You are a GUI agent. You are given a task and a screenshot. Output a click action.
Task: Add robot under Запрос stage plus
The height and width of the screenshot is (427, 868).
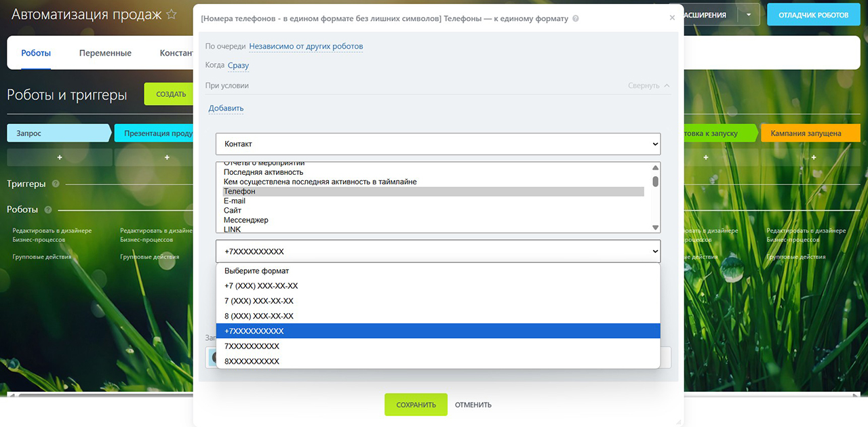[60, 157]
